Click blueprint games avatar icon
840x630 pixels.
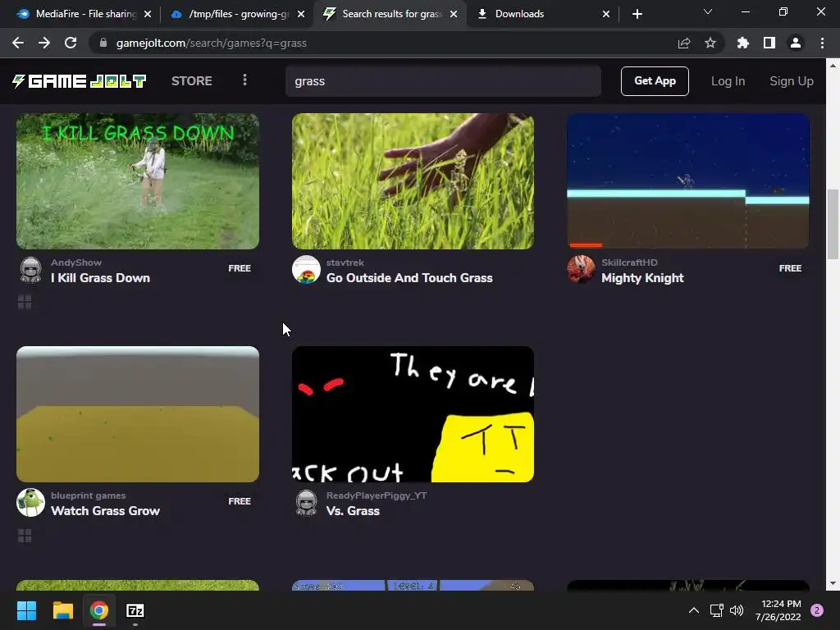30,503
